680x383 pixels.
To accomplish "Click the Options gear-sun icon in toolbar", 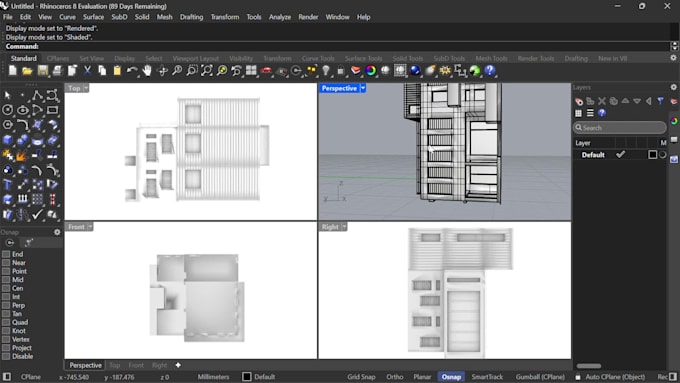I will click(445, 70).
